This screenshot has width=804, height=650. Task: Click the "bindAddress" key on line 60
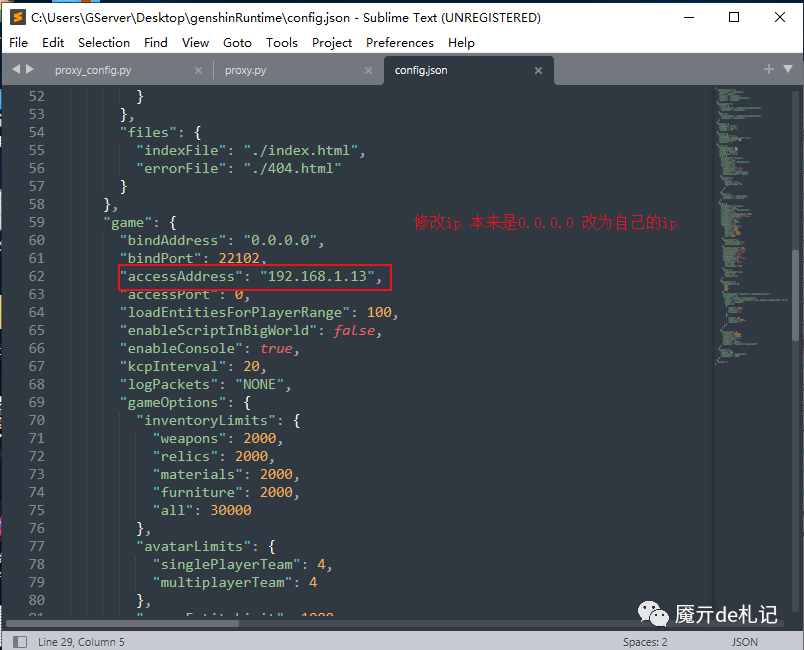172,240
